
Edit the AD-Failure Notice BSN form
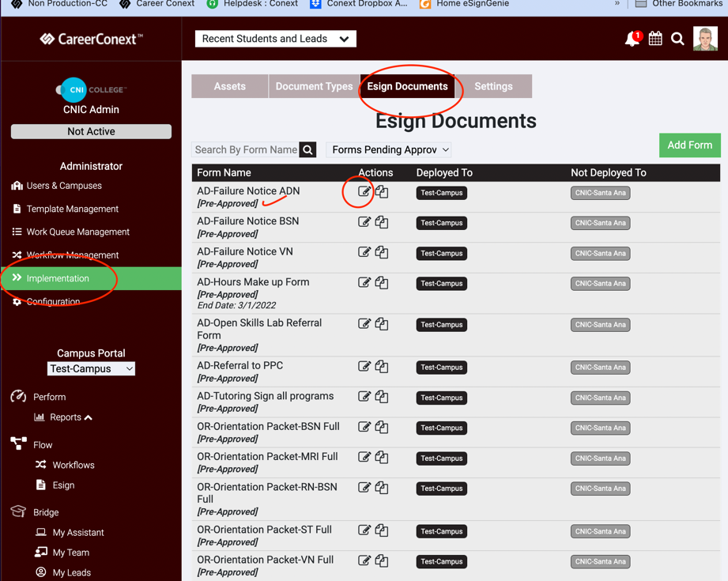[x=364, y=222]
